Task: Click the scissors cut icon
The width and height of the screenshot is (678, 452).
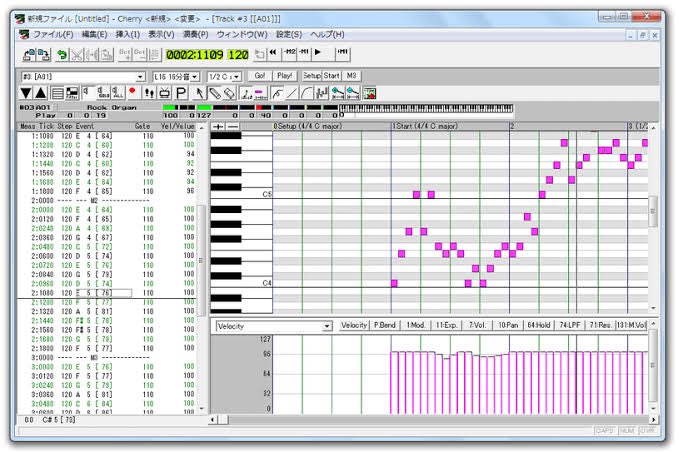Action: click(x=77, y=54)
